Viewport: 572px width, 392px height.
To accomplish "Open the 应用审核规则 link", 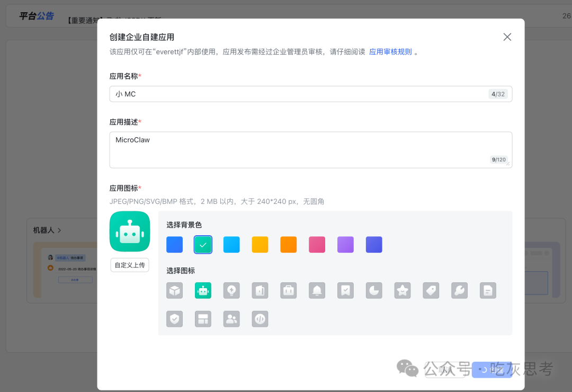I will pyautogui.click(x=390, y=52).
